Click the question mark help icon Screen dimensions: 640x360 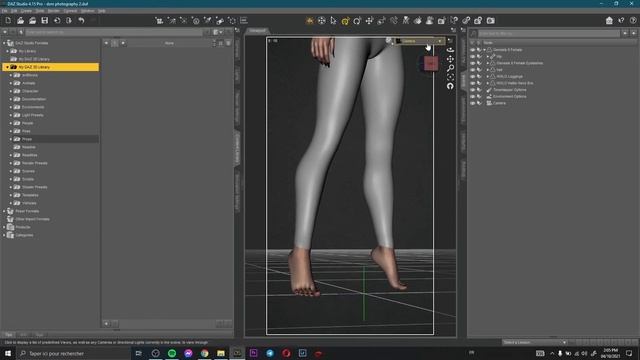633,20
